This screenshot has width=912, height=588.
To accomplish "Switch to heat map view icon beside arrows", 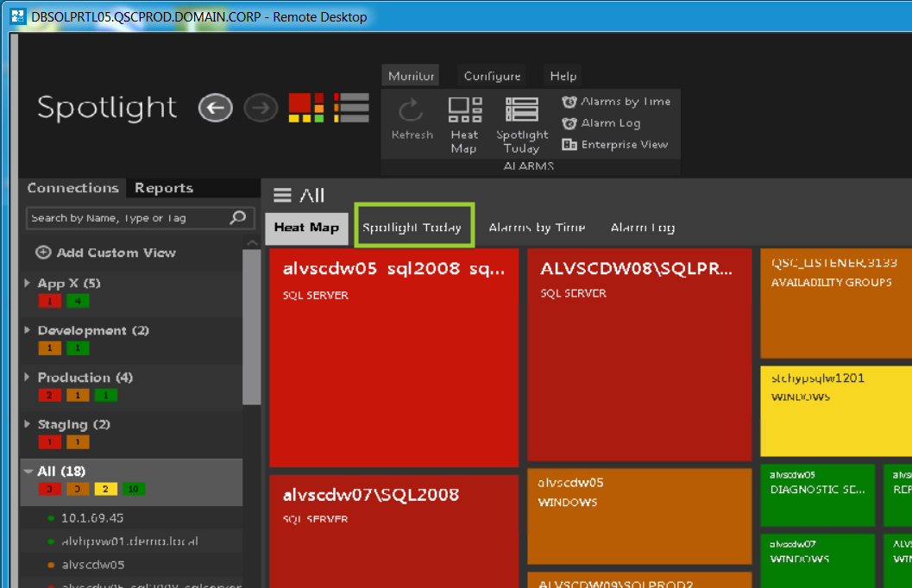I will tap(306, 108).
